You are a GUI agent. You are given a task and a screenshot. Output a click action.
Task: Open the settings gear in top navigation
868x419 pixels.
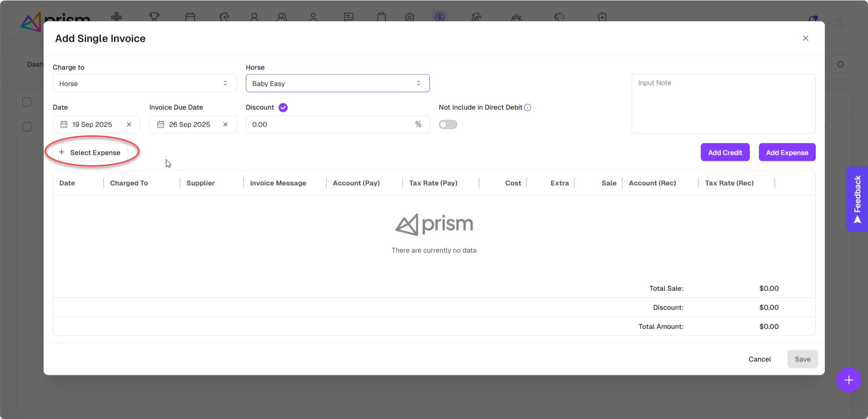click(409, 17)
